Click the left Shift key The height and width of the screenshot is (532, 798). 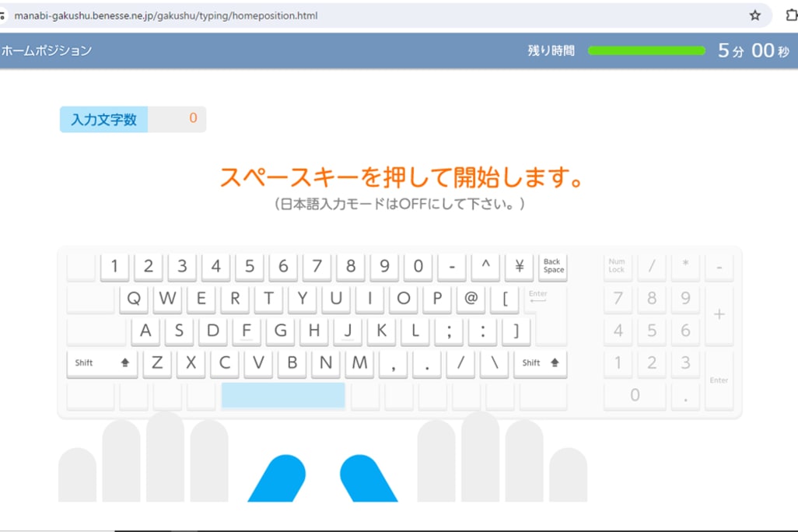point(102,363)
